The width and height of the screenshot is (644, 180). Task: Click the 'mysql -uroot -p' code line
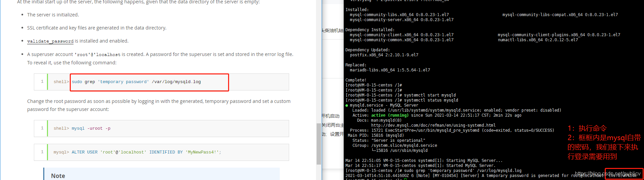pyautogui.click(x=91, y=128)
